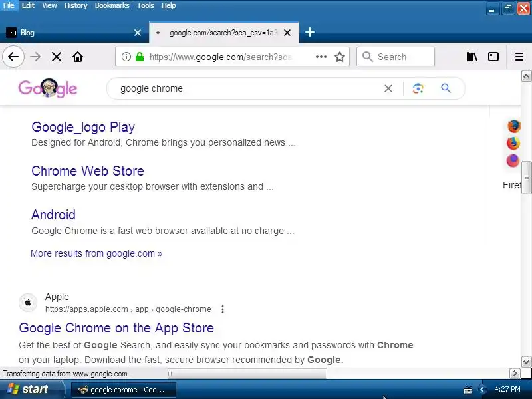
Task: Open the View menu
Action: pyautogui.click(x=49, y=5)
